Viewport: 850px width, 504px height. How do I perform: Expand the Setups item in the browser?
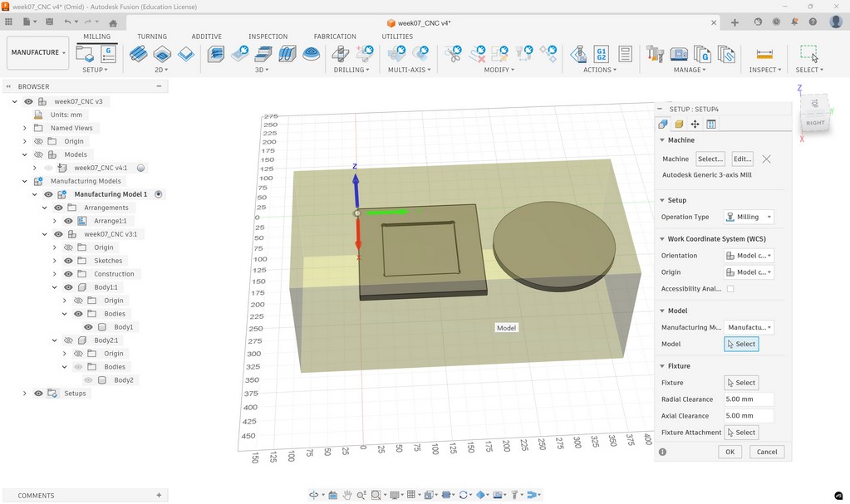[24, 393]
